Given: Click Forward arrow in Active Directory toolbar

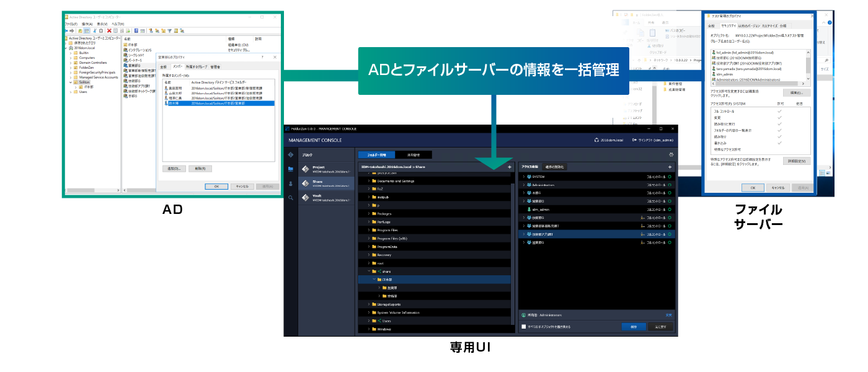Looking at the screenshot, I should point(73,30).
